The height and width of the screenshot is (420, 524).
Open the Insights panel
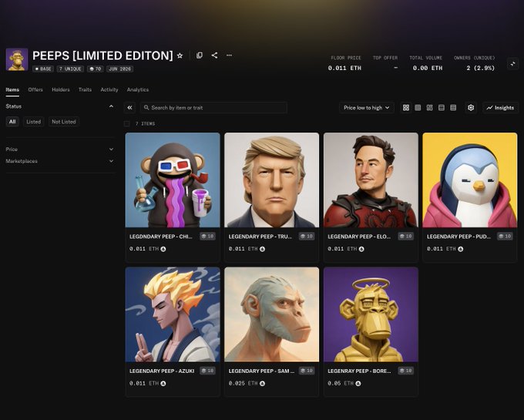tap(500, 108)
